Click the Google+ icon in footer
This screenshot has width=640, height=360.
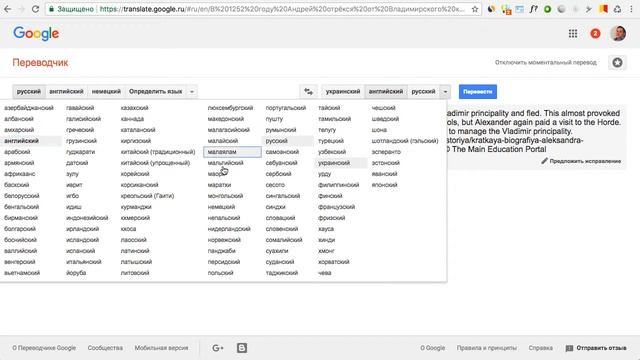218,348
